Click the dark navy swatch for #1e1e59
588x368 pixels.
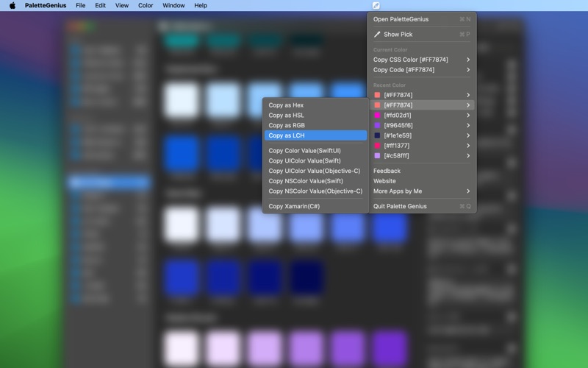point(377,135)
